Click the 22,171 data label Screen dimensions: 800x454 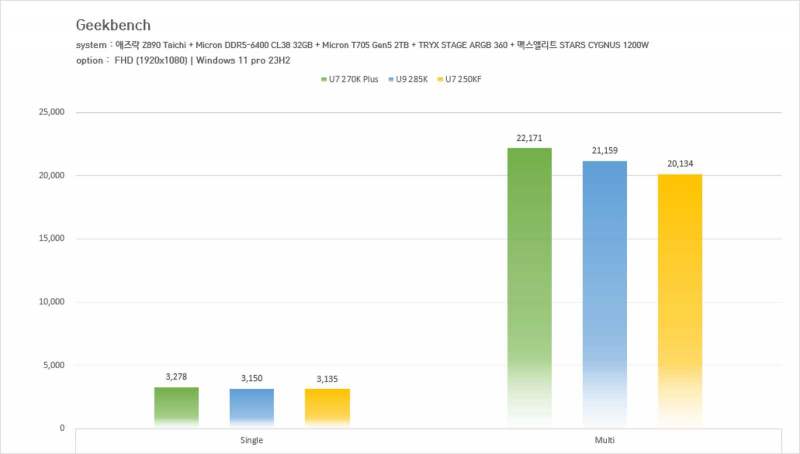pyautogui.click(x=529, y=138)
